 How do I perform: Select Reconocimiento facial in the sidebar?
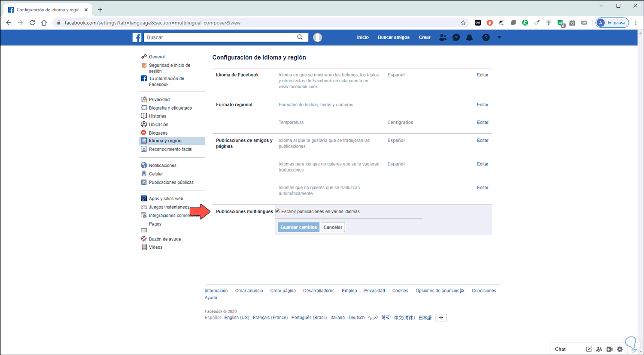coord(170,149)
